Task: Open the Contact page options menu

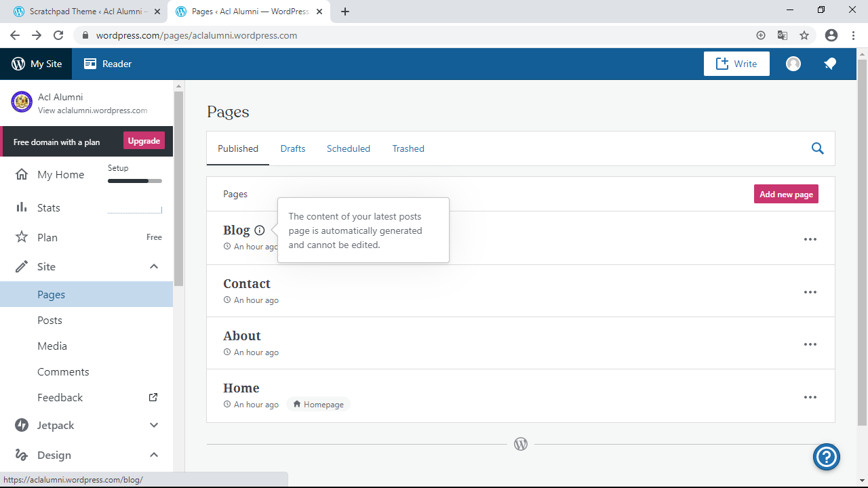Action: coord(810,292)
